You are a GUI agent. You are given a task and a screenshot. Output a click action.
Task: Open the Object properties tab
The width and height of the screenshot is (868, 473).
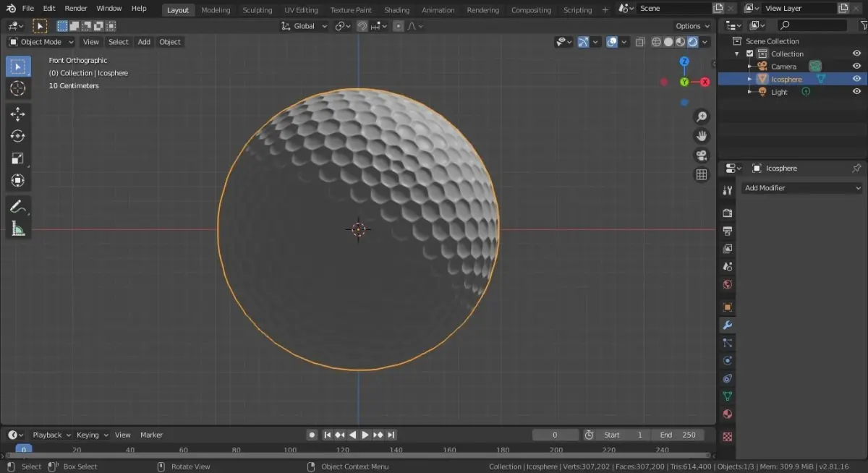point(728,307)
